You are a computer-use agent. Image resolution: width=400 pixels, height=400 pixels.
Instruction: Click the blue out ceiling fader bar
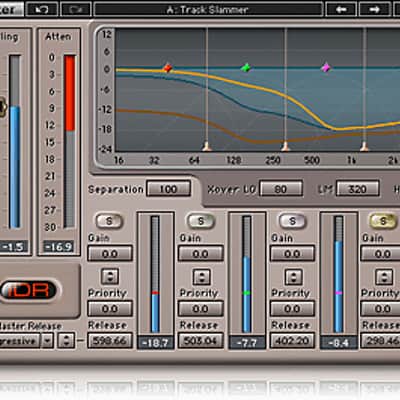click(x=15, y=167)
